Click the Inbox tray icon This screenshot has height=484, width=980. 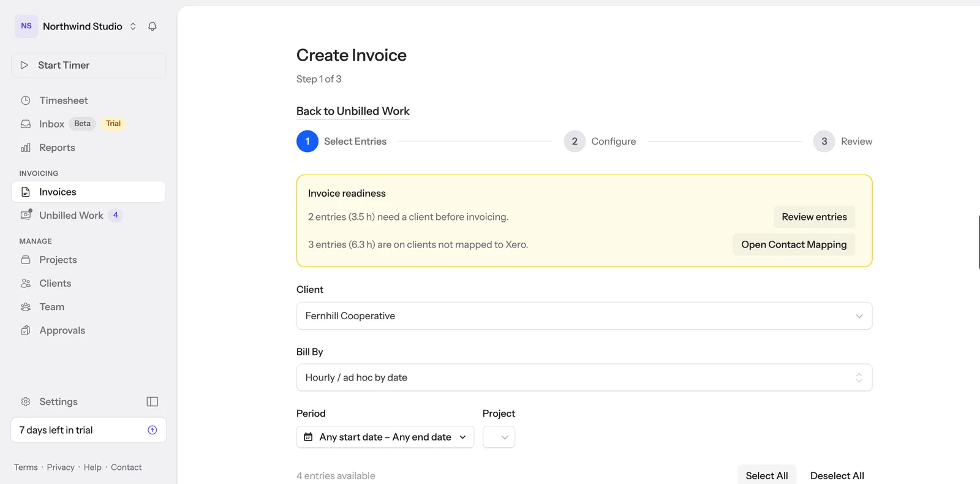tap(26, 124)
